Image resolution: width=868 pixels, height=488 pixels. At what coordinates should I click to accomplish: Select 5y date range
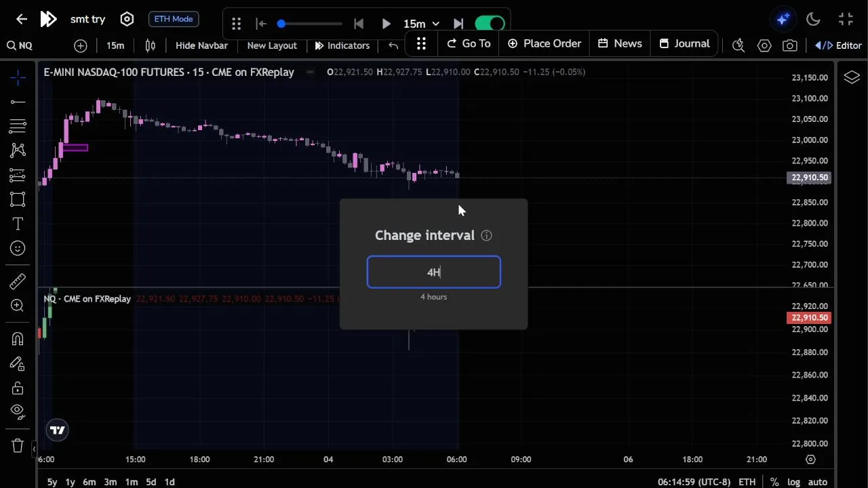pyautogui.click(x=52, y=482)
